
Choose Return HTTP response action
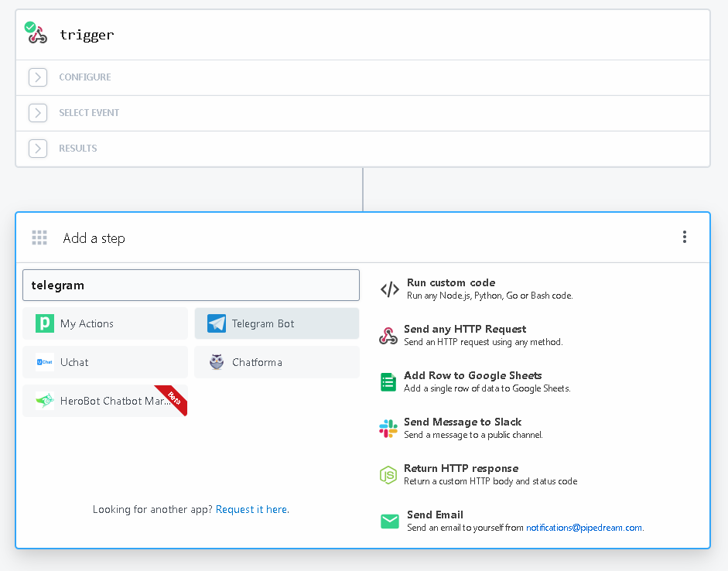point(461,468)
